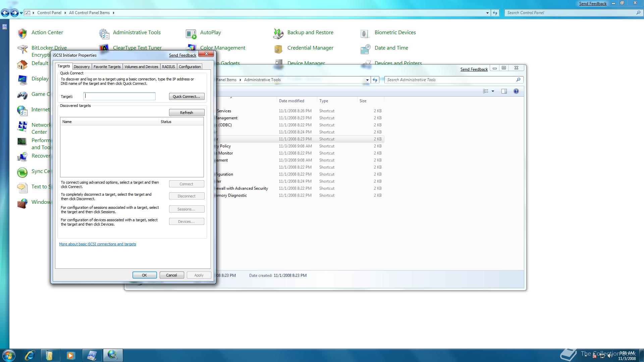Open the Sync Center icon
This screenshot has height=362, width=644.
click(22, 172)
